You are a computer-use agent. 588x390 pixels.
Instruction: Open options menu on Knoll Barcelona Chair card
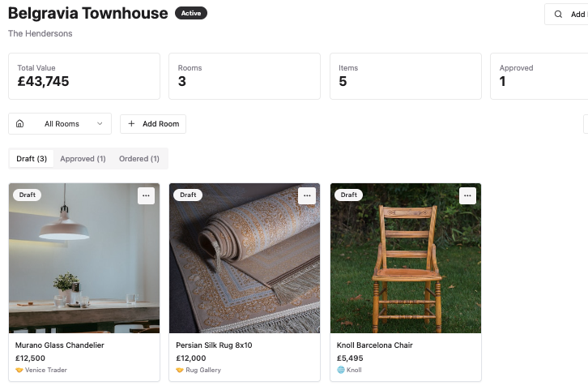467,195
